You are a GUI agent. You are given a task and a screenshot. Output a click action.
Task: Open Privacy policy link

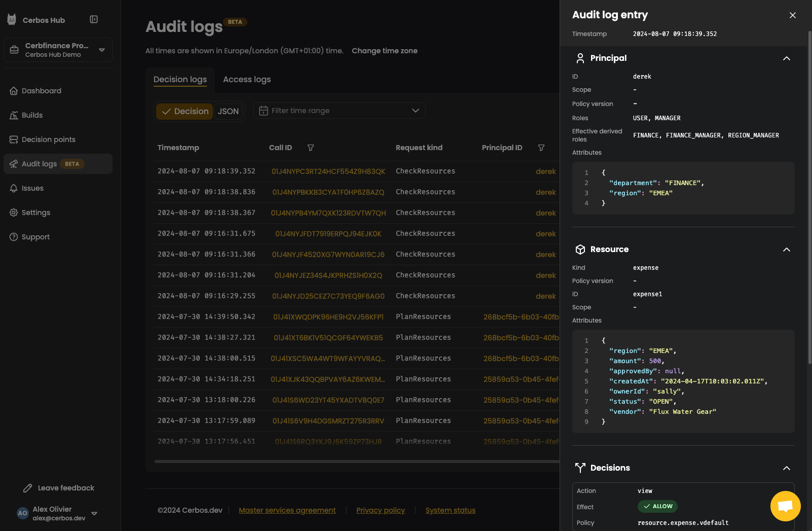(x=381, y=510)
